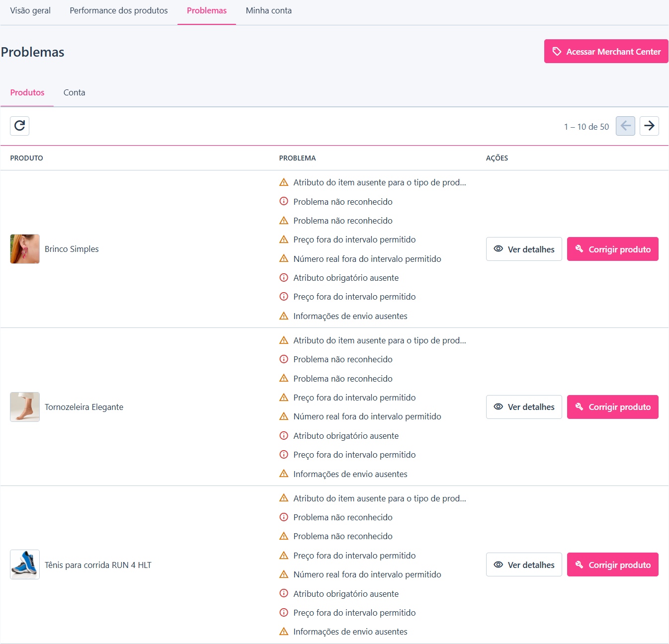Click product name 'Tênis para corrida RUN 4 HLT'
669x644 pixels.
(x=98, y=565)
